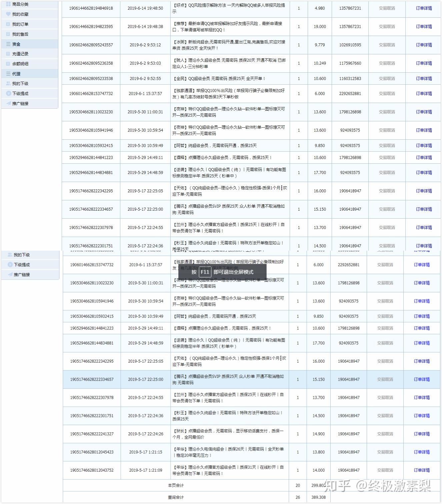Click the 【全民】QQ超级会员 product title

pyautogui.click(x=219, y=79)
